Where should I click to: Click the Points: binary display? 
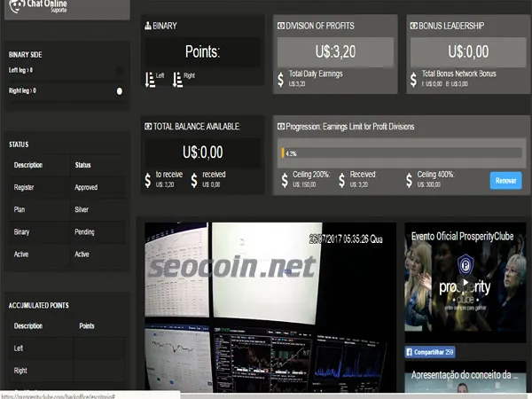[x=202, y=52]
